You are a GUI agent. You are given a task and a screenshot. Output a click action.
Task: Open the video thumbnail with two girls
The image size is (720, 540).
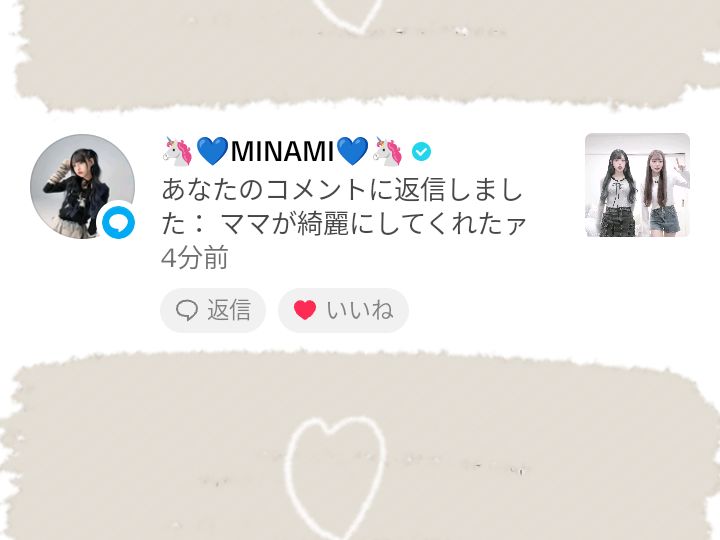(x=637, y=185)
